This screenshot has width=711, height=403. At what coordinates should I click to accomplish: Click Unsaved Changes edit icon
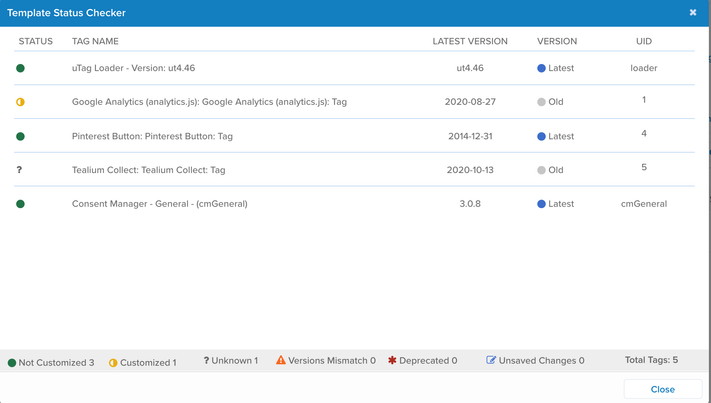[491, 360]
